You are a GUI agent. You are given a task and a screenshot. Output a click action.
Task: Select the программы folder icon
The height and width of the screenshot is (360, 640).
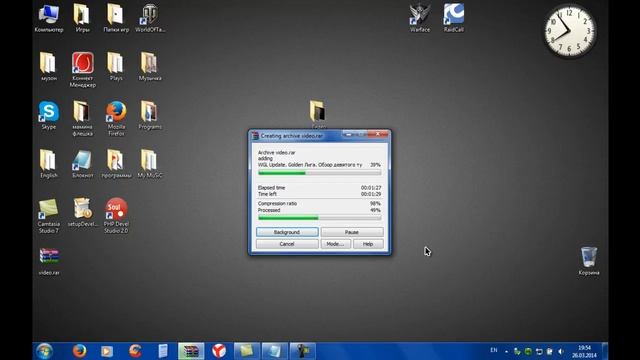click(x=116, y=164)
